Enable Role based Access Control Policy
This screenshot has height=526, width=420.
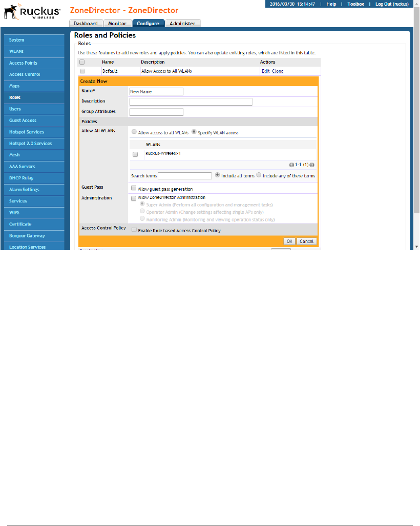point(134,230)
